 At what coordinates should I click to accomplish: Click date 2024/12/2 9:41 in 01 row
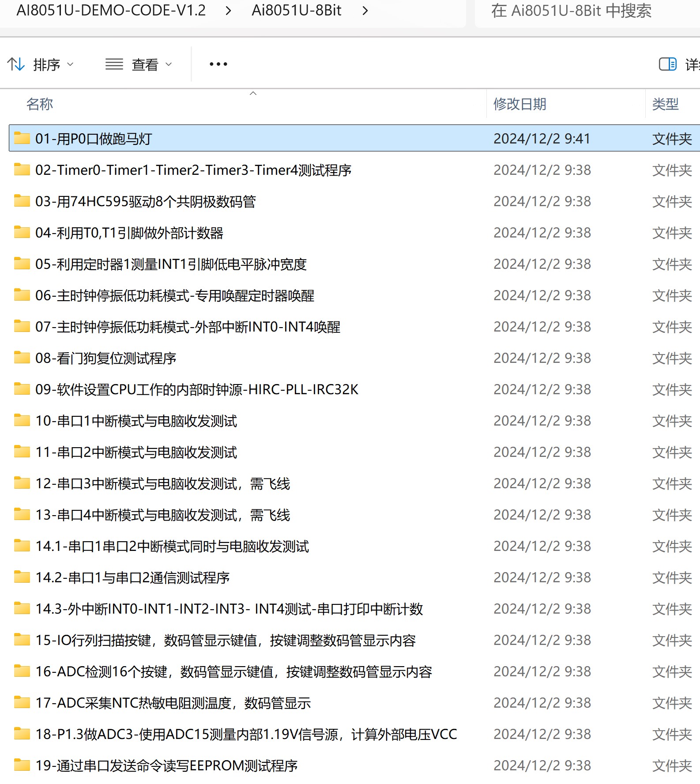pyautogui.click(x=542, y=139)
